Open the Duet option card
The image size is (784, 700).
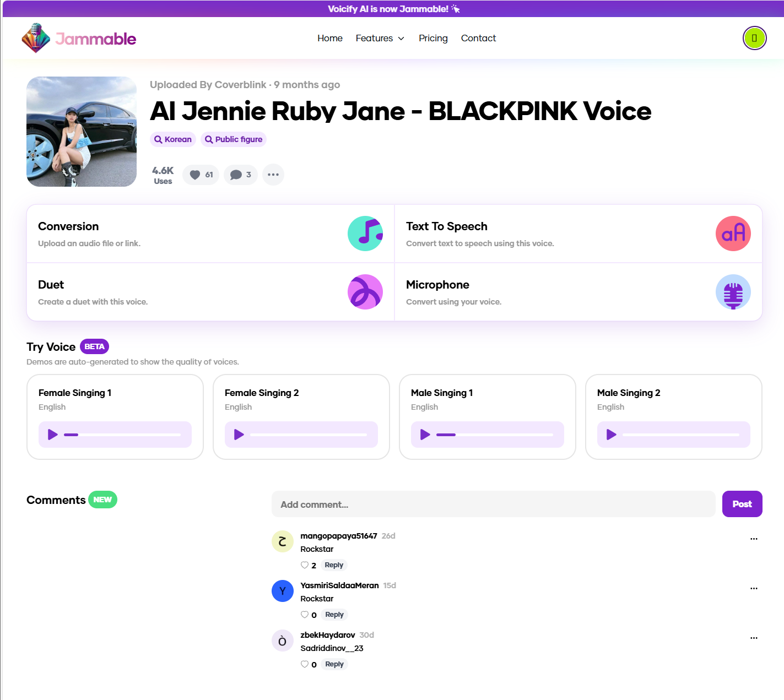point(210,292)
